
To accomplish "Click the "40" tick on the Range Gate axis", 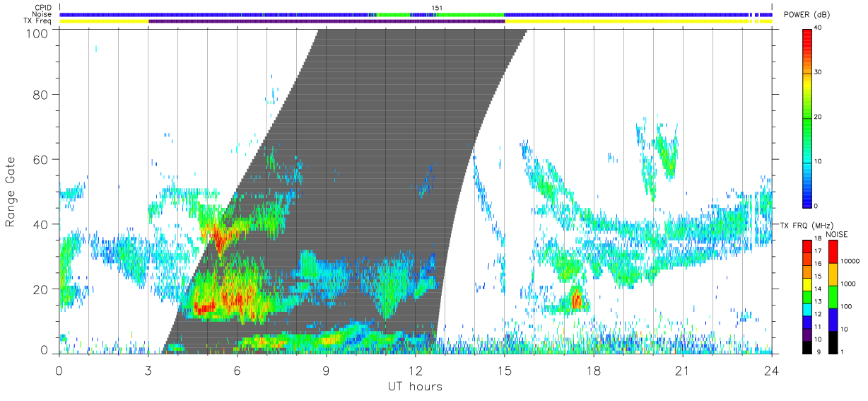I will point(42,224).
